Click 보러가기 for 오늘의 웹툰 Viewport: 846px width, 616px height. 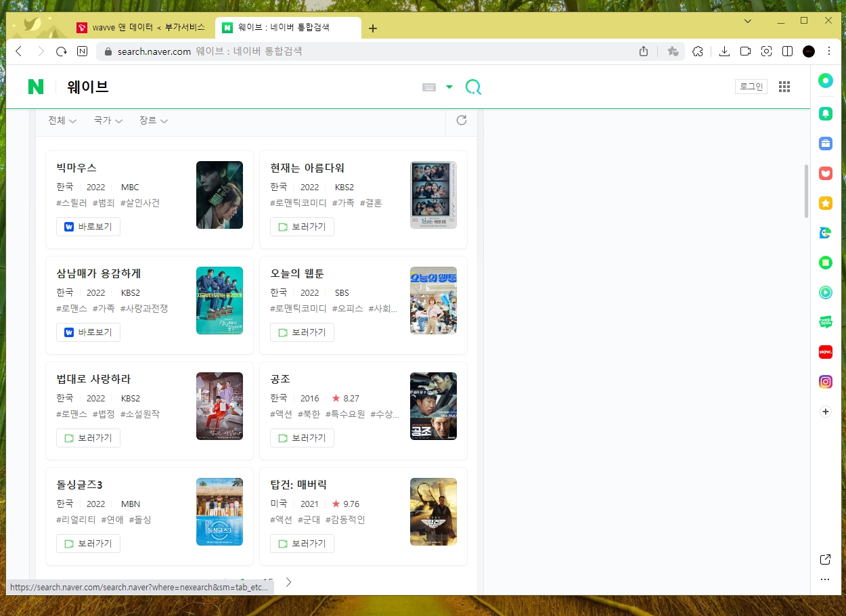[302, 332]
